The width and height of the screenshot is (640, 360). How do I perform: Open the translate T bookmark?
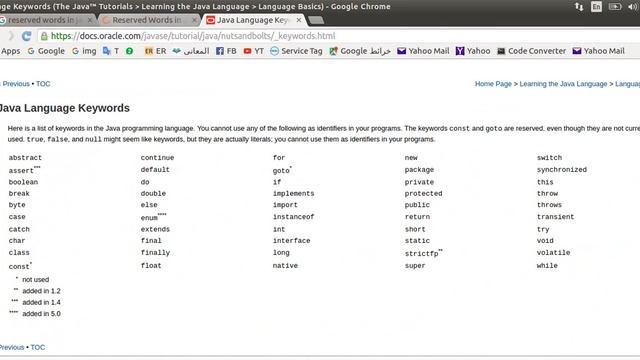(111, 51)
